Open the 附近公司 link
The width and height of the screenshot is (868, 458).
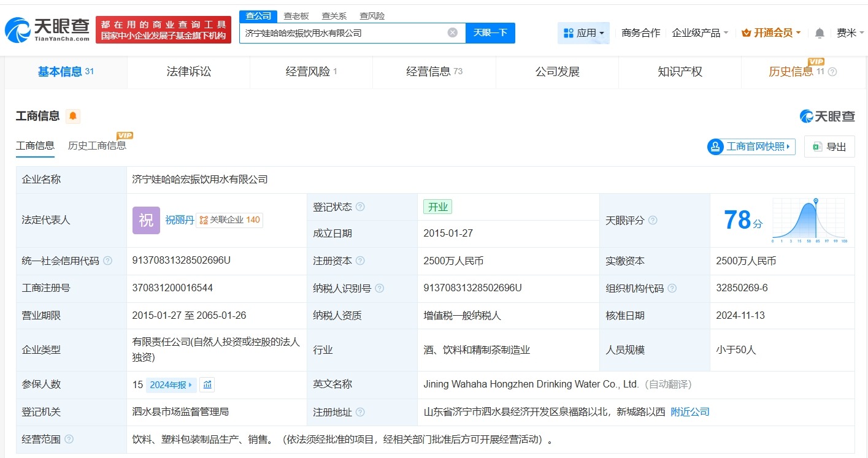pos(689,411)
